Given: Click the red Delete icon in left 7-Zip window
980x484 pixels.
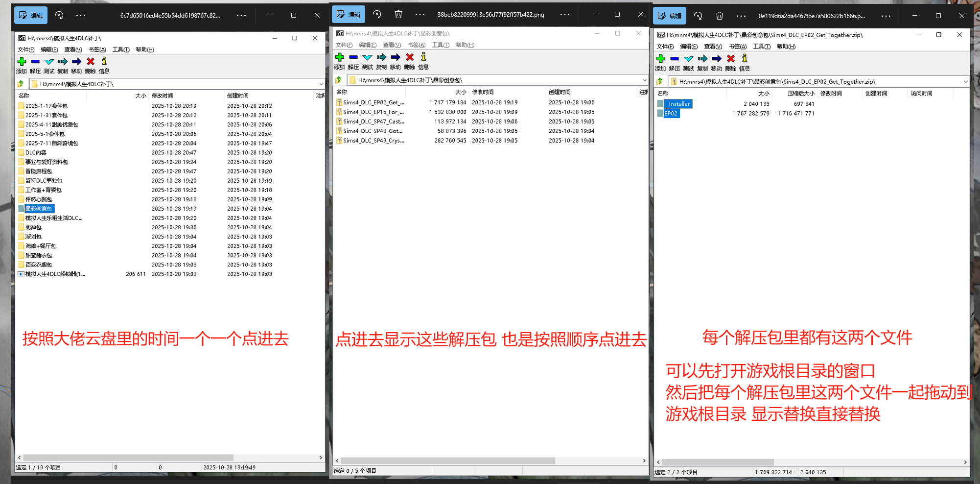Looking at the screenshot, I should pyautogui.click(x=91, y=62).
